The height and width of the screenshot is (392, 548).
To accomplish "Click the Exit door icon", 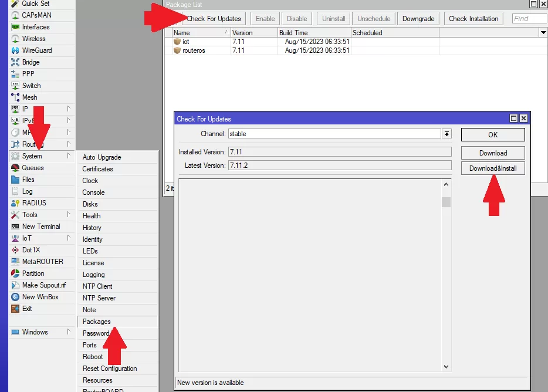I will 15,309.
